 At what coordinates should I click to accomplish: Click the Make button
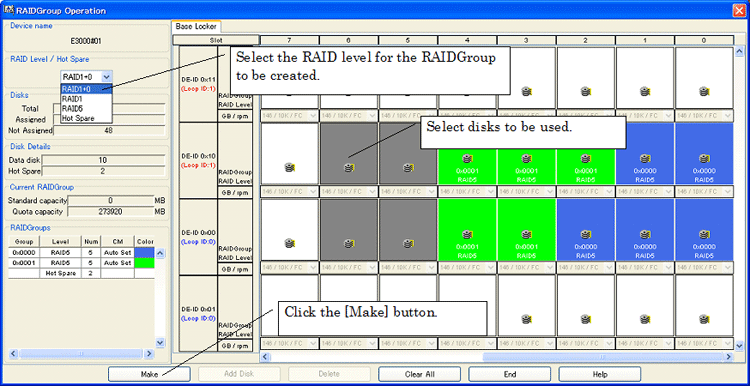(149, 374)
